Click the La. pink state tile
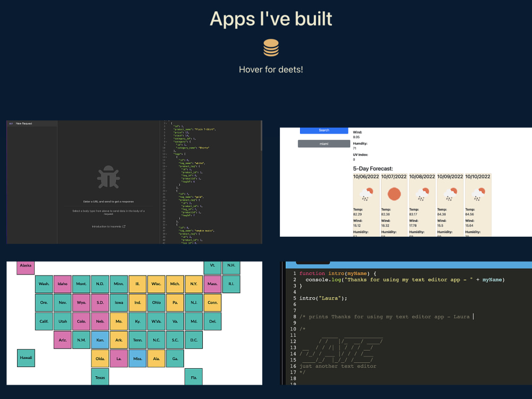532x399 pixels. pos(119,359)
